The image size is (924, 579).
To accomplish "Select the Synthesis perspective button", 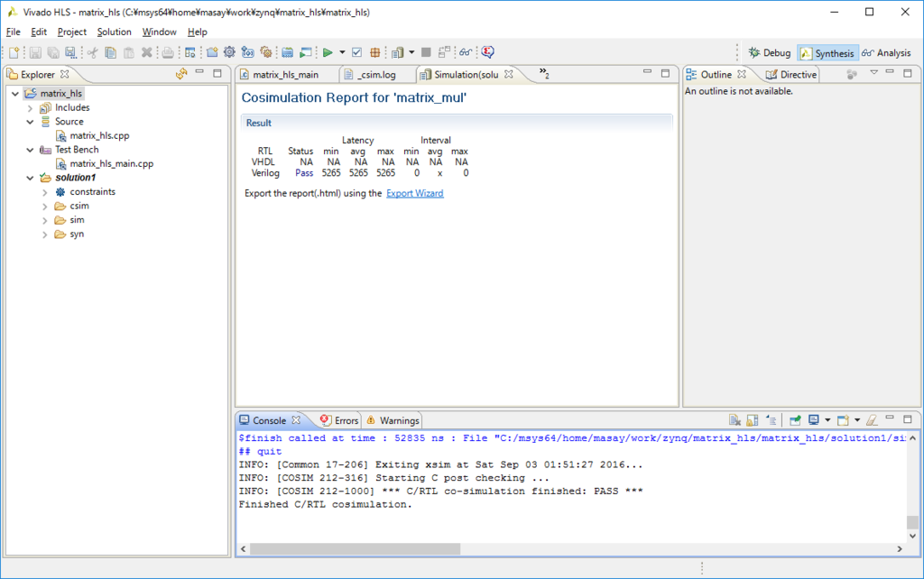I will (827, 53).
